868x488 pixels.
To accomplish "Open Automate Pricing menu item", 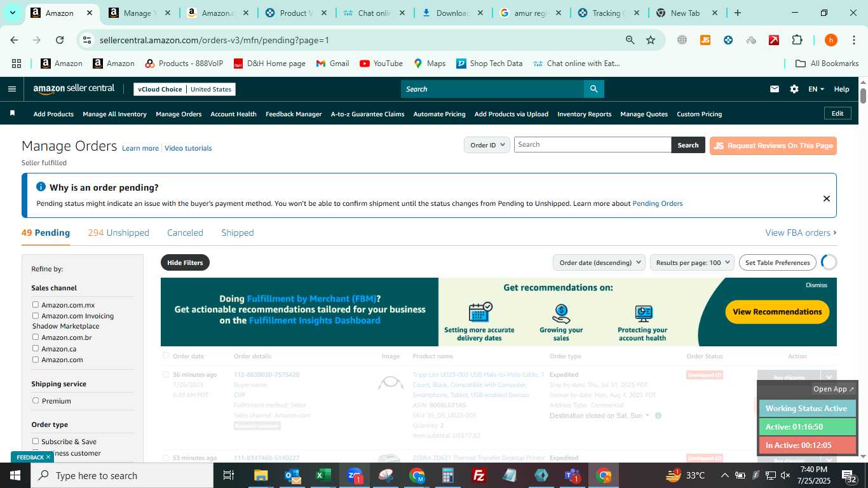I will coord(440,114).
